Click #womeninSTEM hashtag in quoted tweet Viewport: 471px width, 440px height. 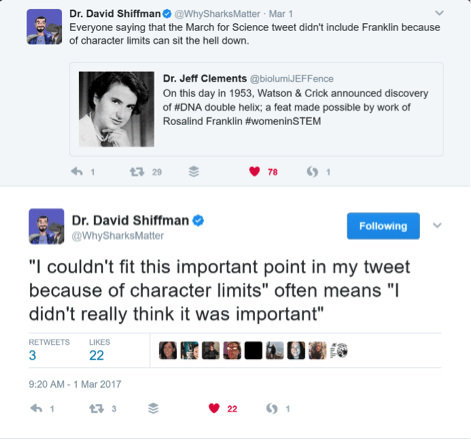click(283, 121)
